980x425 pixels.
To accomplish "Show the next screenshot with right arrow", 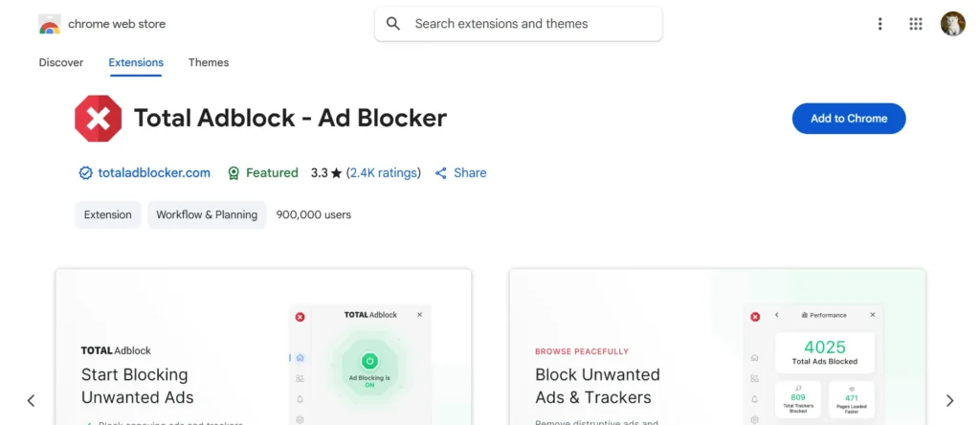I will [949, 400].
